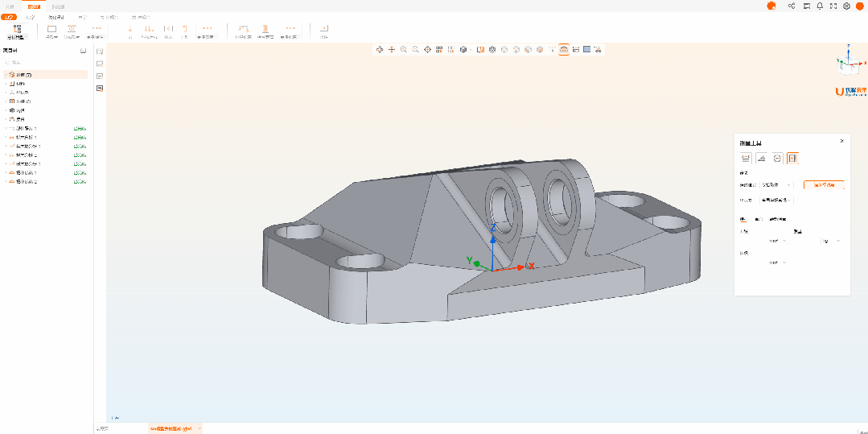This screenshot has height=434, width=868.
Task: Click the downward force arrow ribbon icon
Action: (130, 29)
